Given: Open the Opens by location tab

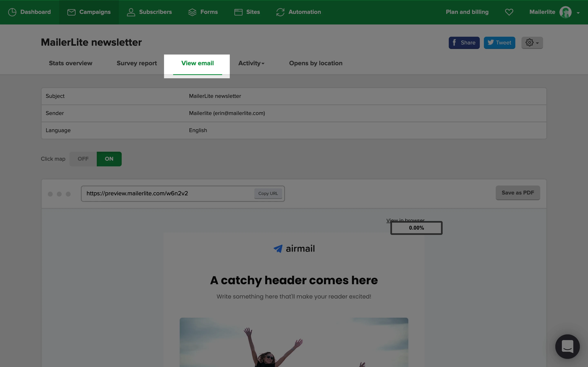Looking at the screenshot, I should click(316, 63).
